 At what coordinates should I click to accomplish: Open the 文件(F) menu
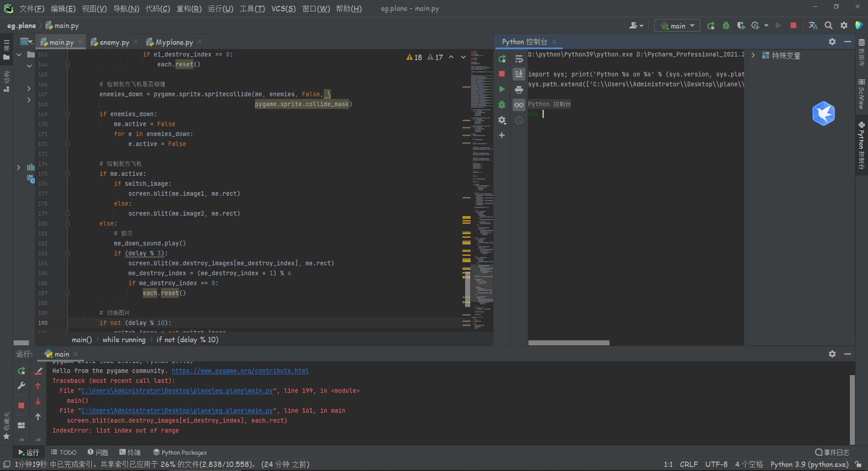[x=32, y=9]
